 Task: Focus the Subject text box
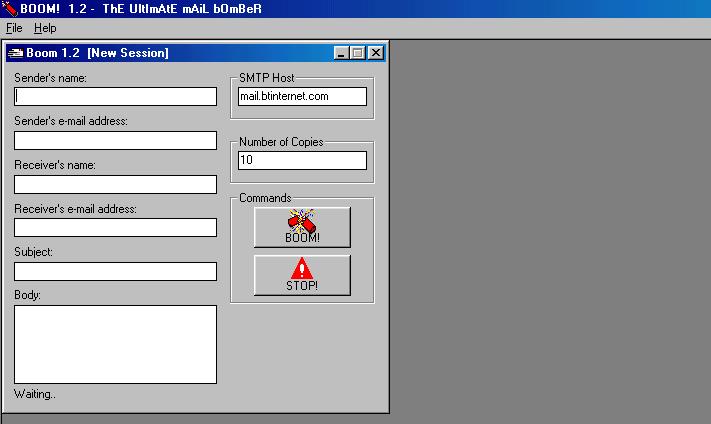[115, 271]
